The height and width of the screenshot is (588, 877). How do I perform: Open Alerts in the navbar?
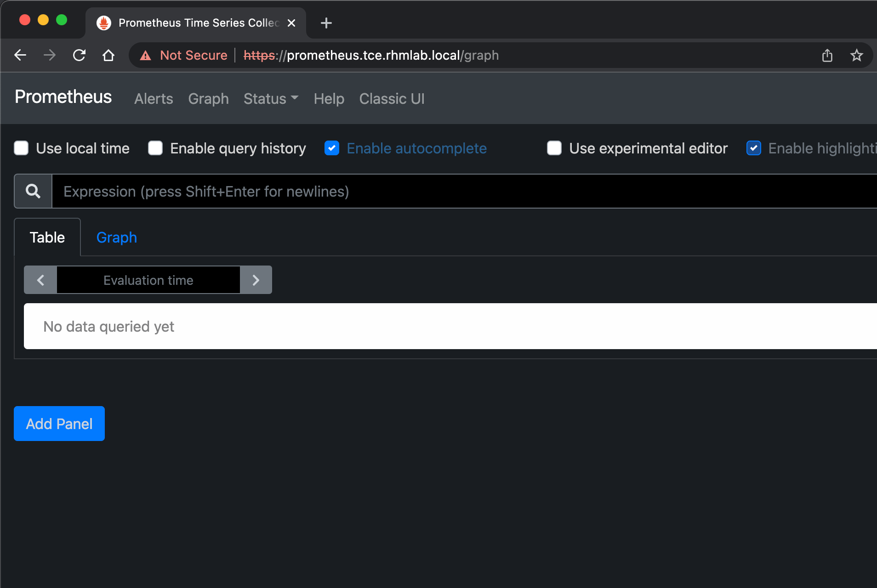point(154,99)
